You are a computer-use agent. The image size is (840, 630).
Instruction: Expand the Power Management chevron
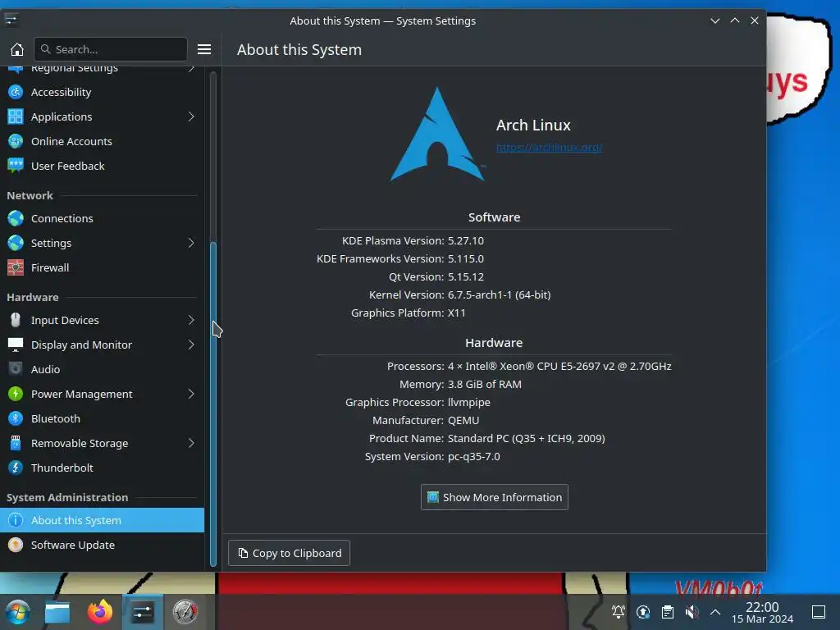coord(191,395)
